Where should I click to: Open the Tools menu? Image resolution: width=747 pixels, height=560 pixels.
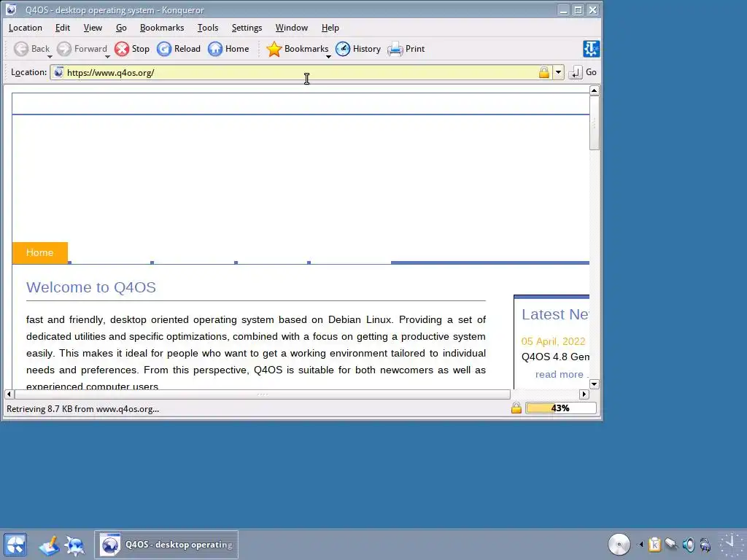(x=208, y=28)
